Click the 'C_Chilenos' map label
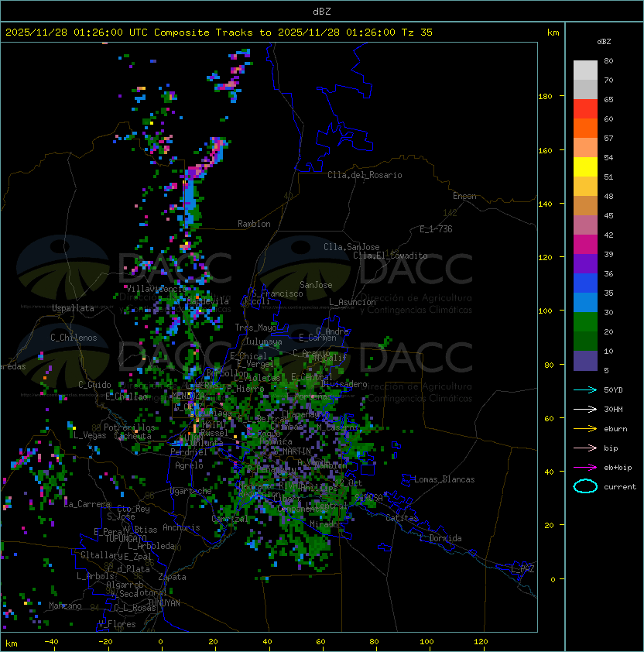This screenshot has width=644, height=652. click(x=74, y=338)
